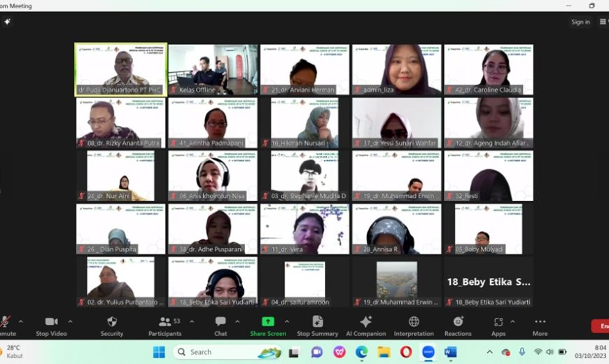This screenshot has width=609, height=364.
Task: Toggle the Unmute microphone button
Action: click(6, 326)
